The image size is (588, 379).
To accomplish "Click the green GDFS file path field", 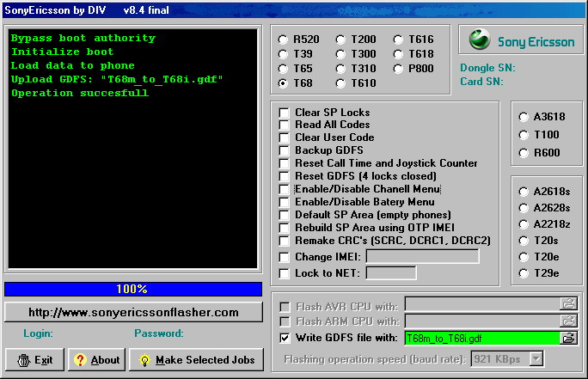I will coord(482,338).
